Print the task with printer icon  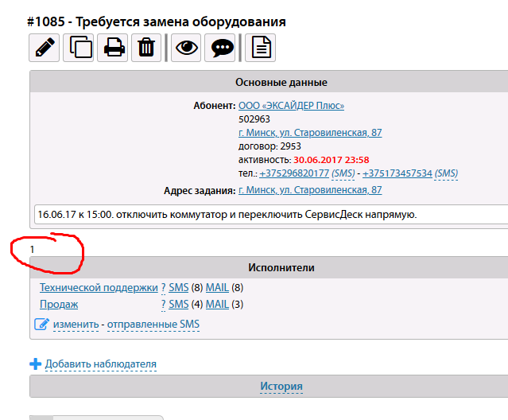[112, 48]
